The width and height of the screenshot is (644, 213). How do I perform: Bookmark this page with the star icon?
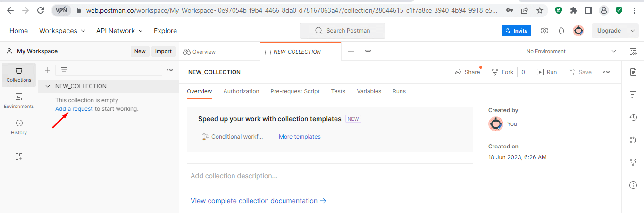[x=540, y=10]
